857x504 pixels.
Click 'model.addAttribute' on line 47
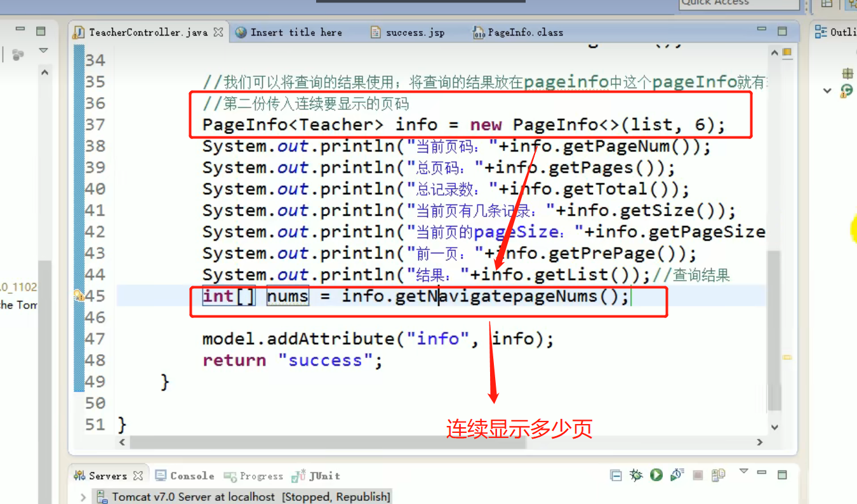click(298, 338)
